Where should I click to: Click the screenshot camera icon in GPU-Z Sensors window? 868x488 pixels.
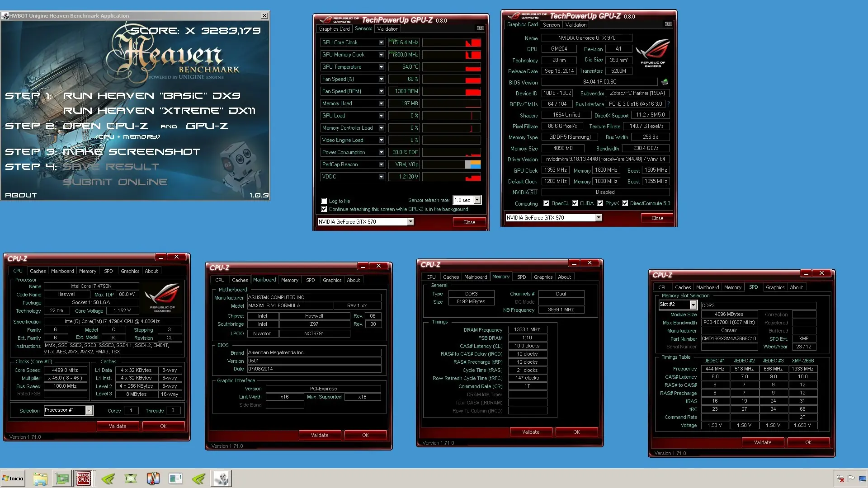[x=480, y=28]
